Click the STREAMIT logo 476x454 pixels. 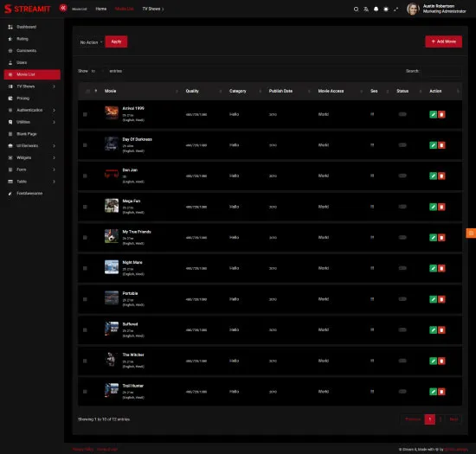pyautogui.click(x=28, y=9)
